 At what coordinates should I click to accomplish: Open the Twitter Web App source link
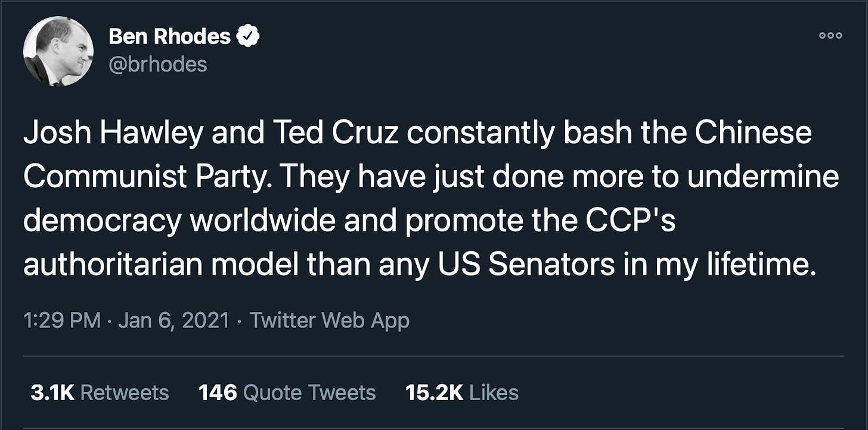(x=329, y=321)
